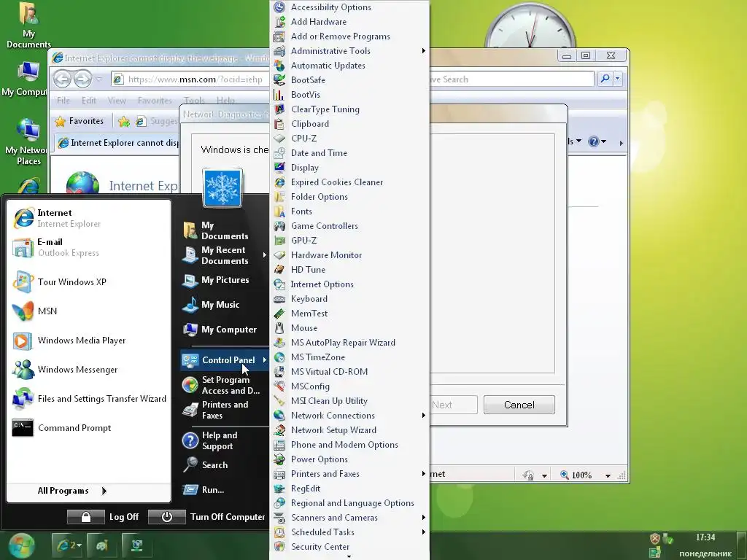Expand My Recent Documents submenu arrow
This screenshot has width=747, height=560.
(x=264, y=255)
